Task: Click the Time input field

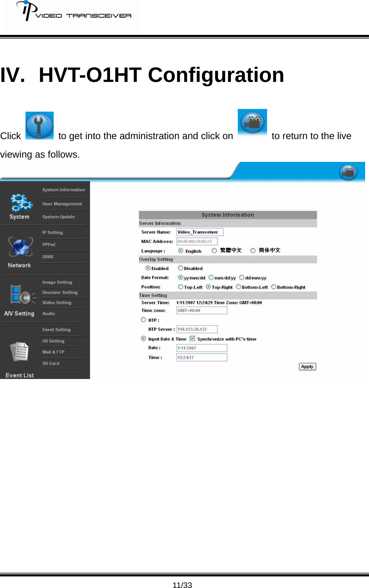Action: (x=202, y=357)
